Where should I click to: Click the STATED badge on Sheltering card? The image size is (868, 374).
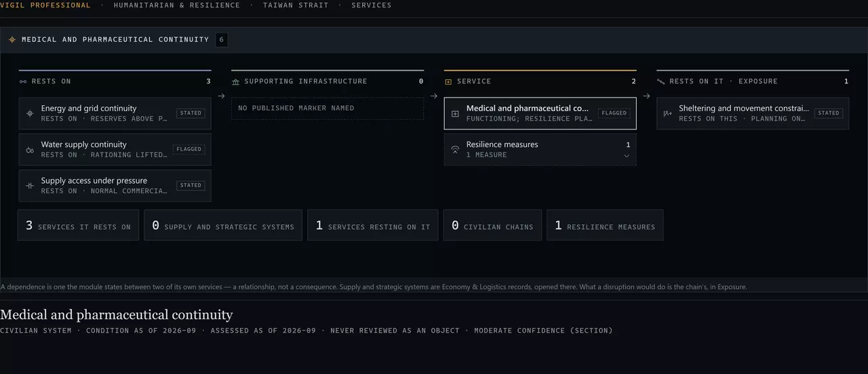(x=828, y=113)
